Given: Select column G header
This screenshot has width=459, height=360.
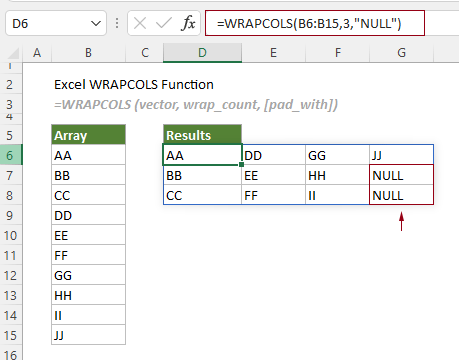Looking at the screenshot, I should (401, 53).
